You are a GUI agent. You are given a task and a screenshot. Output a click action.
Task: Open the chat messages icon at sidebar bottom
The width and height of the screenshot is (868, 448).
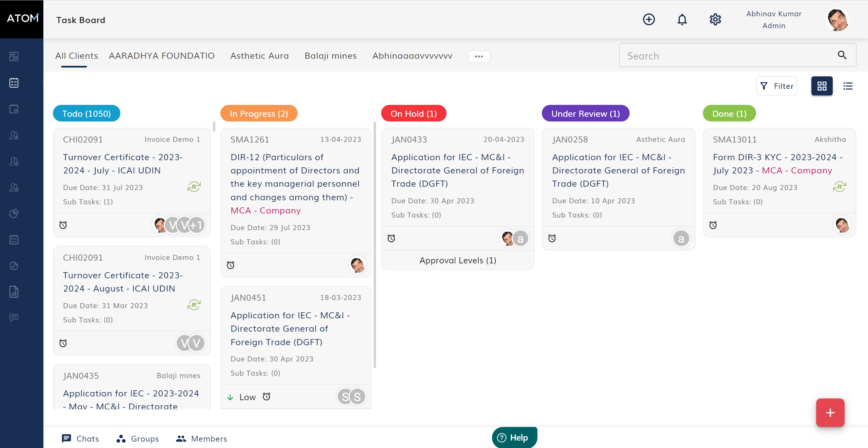[x=14, y=317]
